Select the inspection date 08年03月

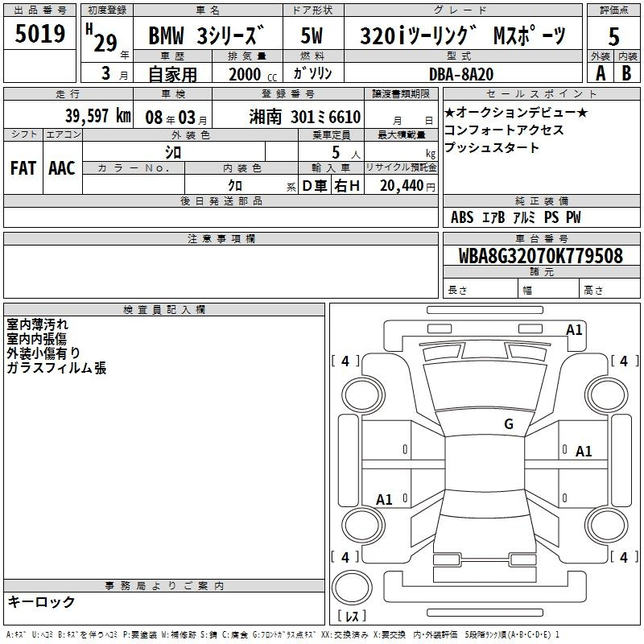[176, 118]
